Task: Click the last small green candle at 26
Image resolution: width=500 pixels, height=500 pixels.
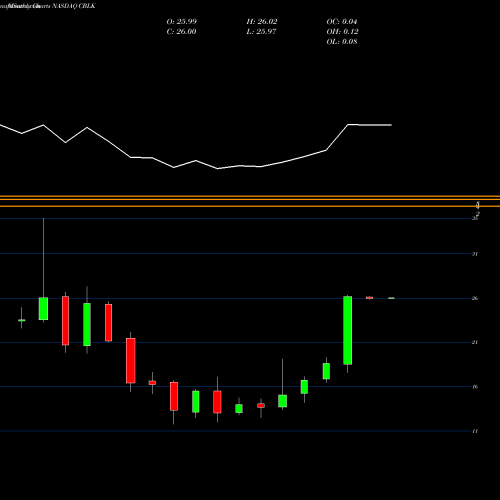Action: pos(391,298)
